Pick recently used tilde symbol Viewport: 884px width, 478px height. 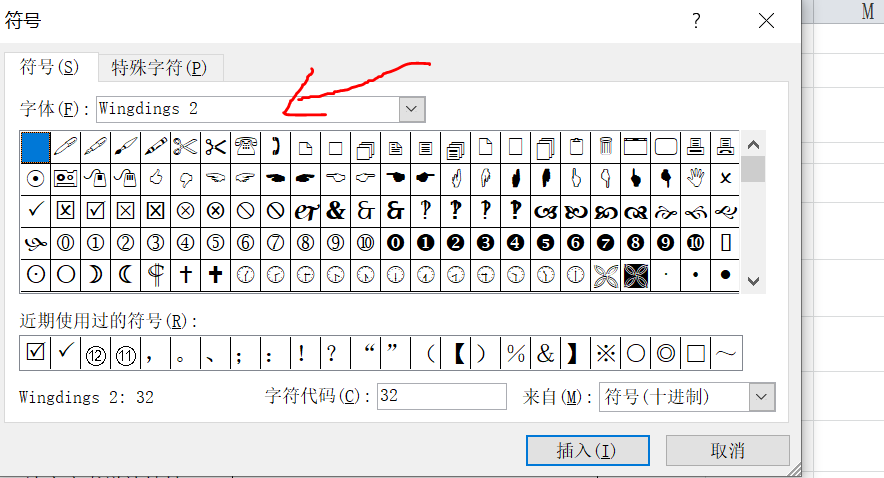pyautogui.click(x=726, y=353)
